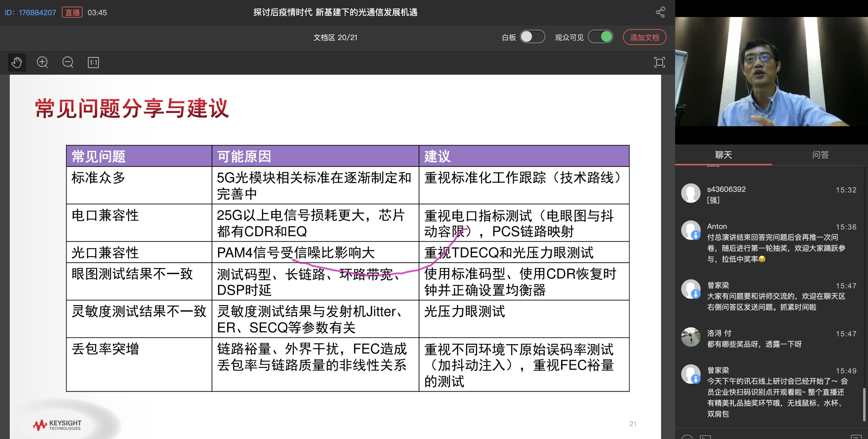Enter fullscreen document view

659,62
